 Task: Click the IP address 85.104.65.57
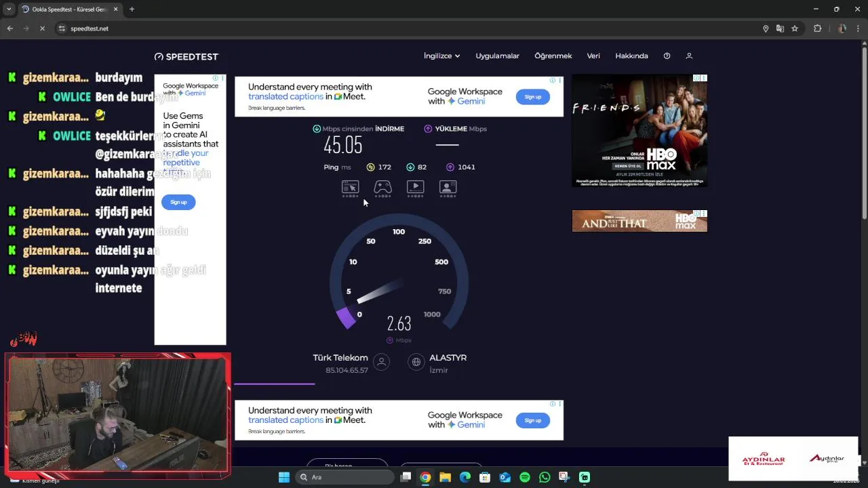(x=347, y=371)
